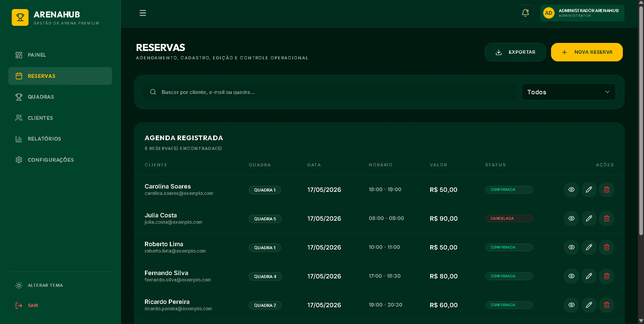
Task: Click the R$ 90,00 value
Action: [x=444, y=218]
